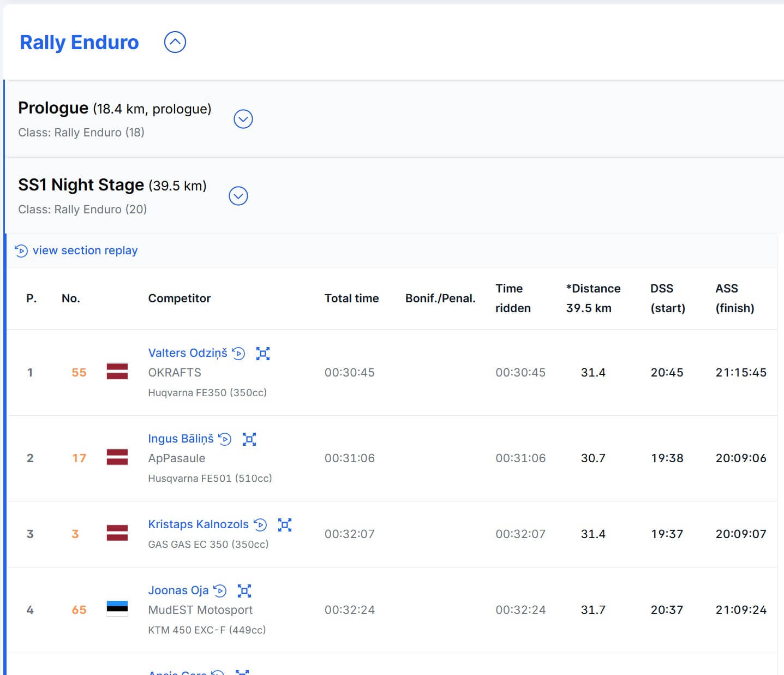784x675 pixels.
Task: Click the replay icon beside Valters Odziņš
Action: point(238,354)
